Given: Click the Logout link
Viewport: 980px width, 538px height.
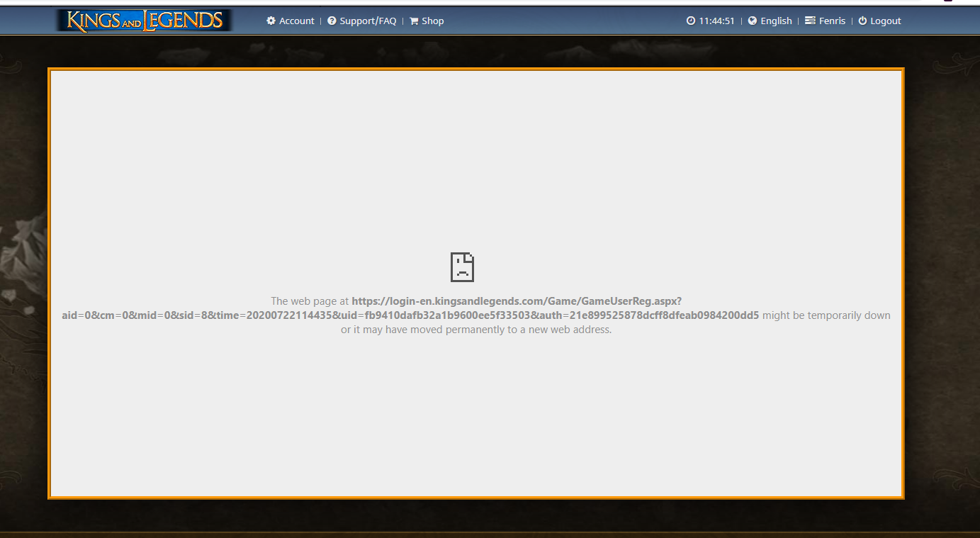Looking at the screenshot, I should [x=886, y=21].
